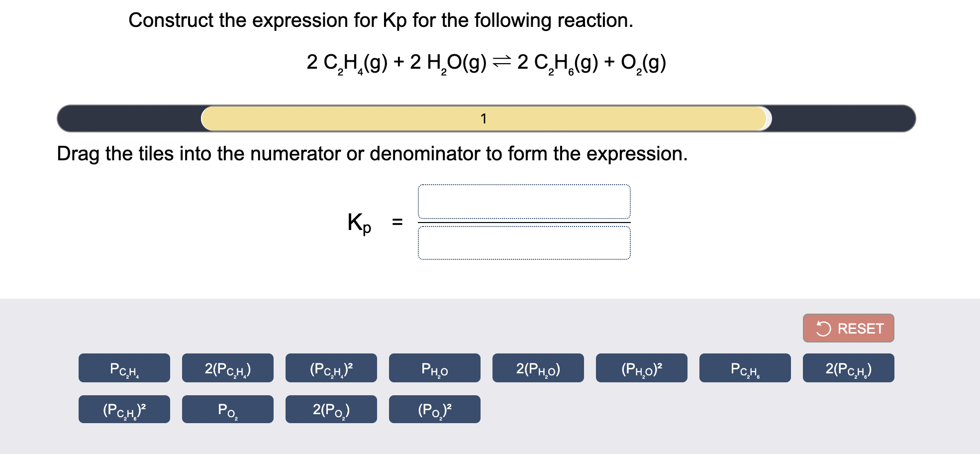Select the (PC₂H₄)² tile

330,367
